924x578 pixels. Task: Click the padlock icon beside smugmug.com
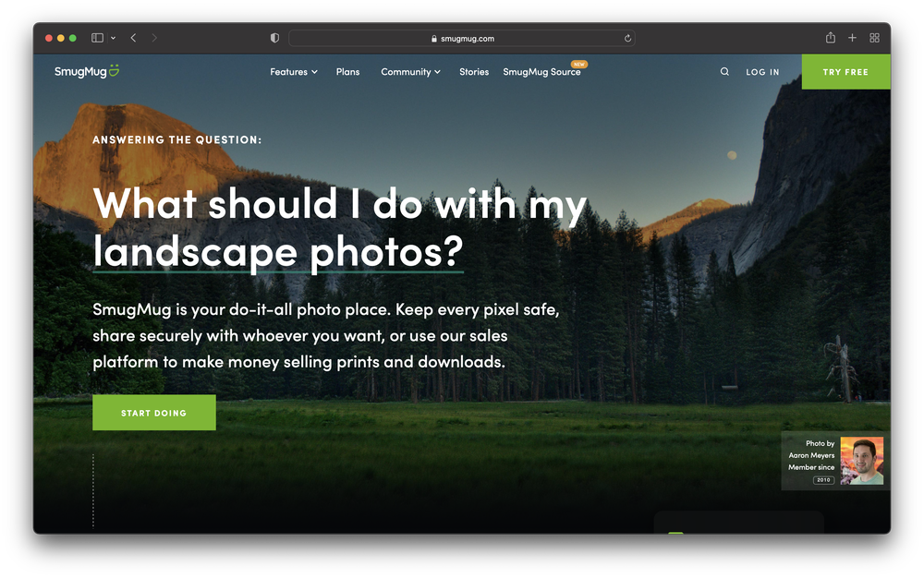click(433, 38)
